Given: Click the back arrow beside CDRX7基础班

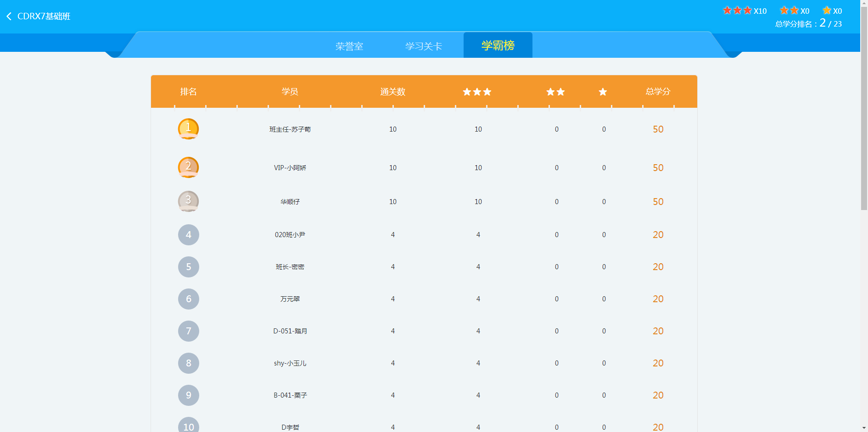Looking at the screenshot, I should tap(9, 17).
